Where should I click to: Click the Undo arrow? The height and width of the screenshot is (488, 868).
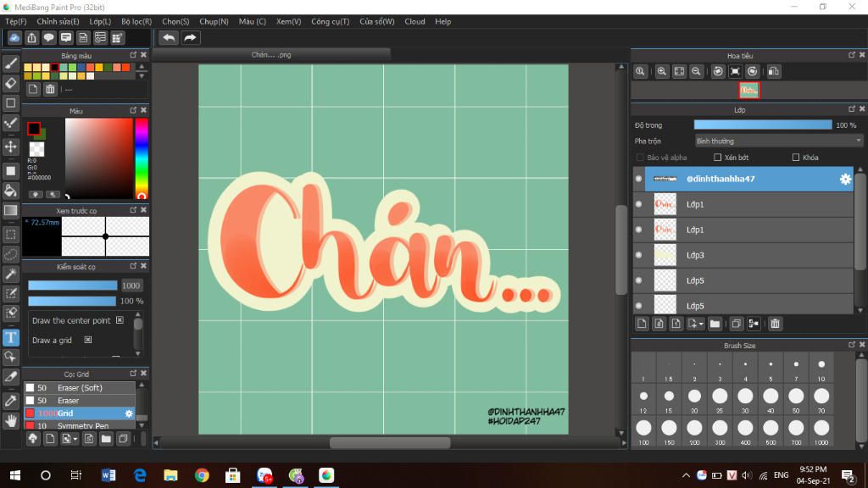coord(169,37)
